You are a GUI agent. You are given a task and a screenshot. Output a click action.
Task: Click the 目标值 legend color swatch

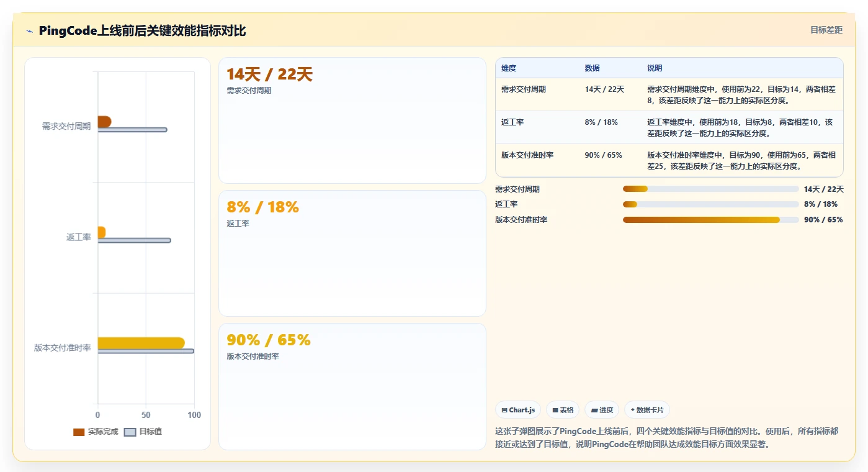tap(130, 432)
